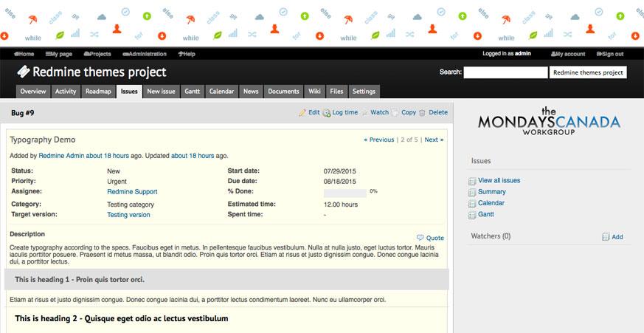
Task: Click the Watch link
Action: [x=379, y=112]
